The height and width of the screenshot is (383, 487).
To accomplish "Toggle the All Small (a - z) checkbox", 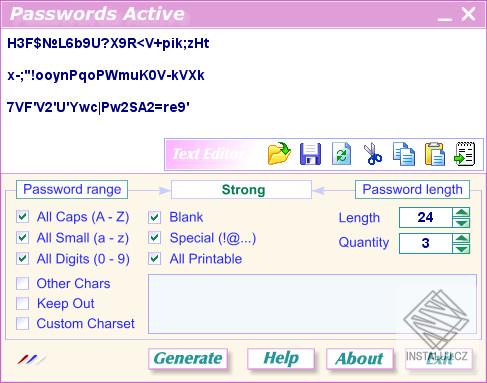I will point(23,238).
